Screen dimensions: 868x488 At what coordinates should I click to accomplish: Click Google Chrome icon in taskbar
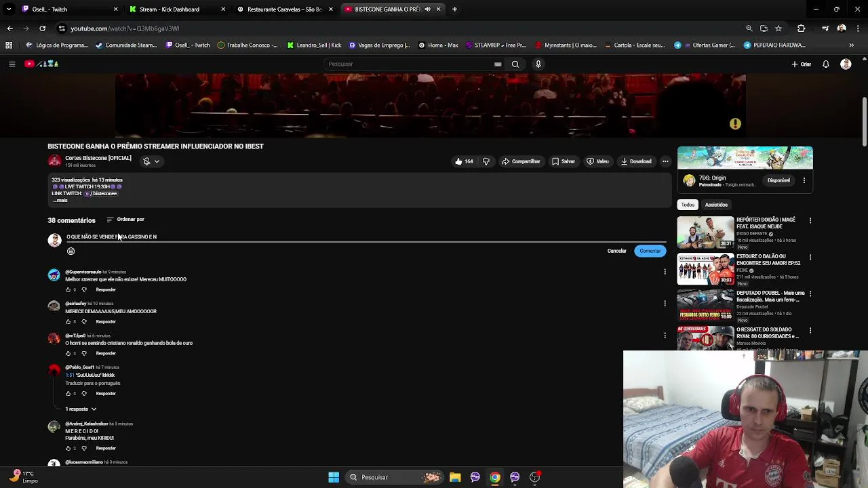pyautogui.click(x=495, y=477)
